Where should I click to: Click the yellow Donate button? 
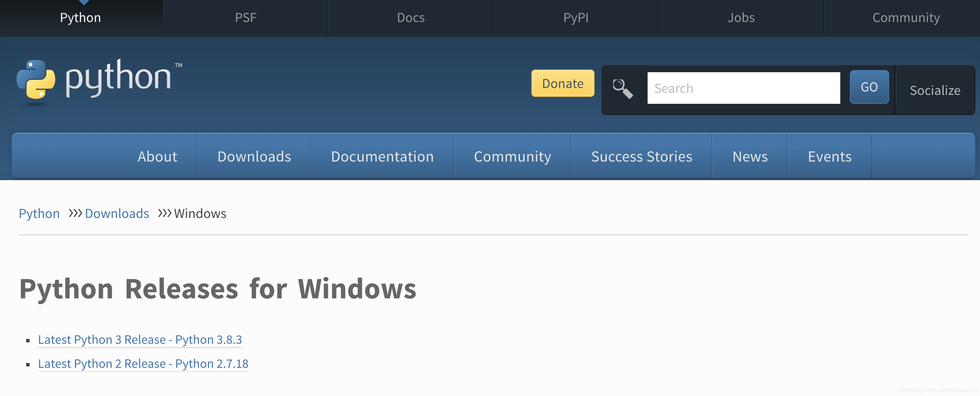(x=563, y=83)
